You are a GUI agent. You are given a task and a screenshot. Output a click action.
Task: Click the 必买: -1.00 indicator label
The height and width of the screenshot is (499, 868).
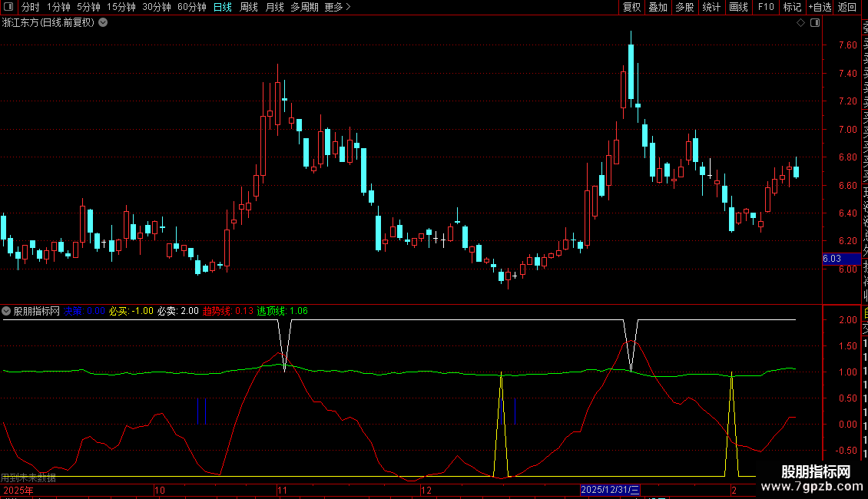(x=131, y=311)
